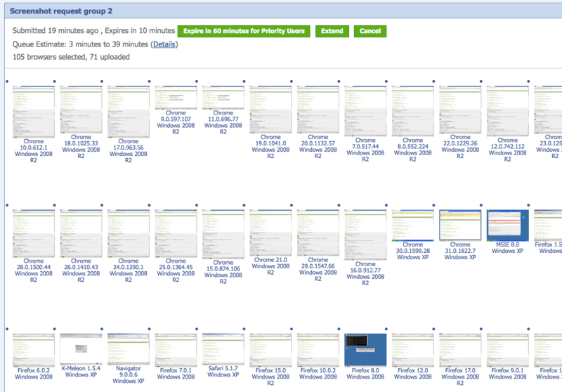Open Firefox 10.0.2 screenshot thumbnail
Viewport: 562px width, 392px height.
pos(318,350)
